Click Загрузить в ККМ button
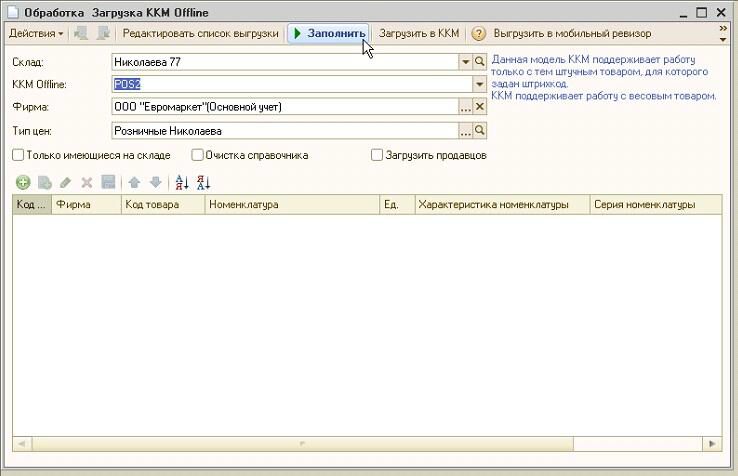The height and width of the screenshot is (476, 738). [x=419, y=33]
